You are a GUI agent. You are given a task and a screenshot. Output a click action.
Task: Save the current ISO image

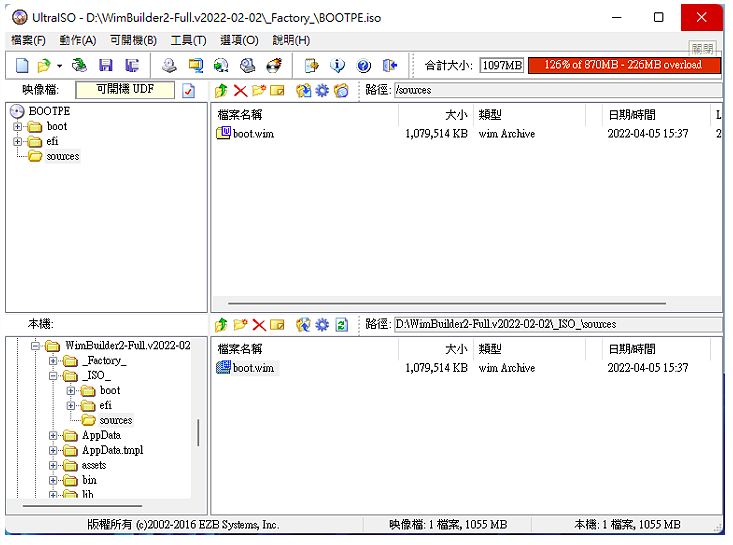[106, 65]
